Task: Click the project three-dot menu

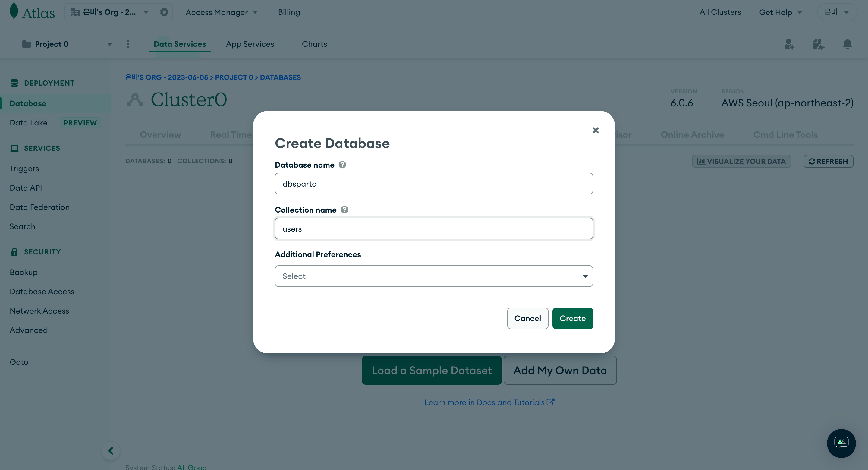Action: (128, 44)
